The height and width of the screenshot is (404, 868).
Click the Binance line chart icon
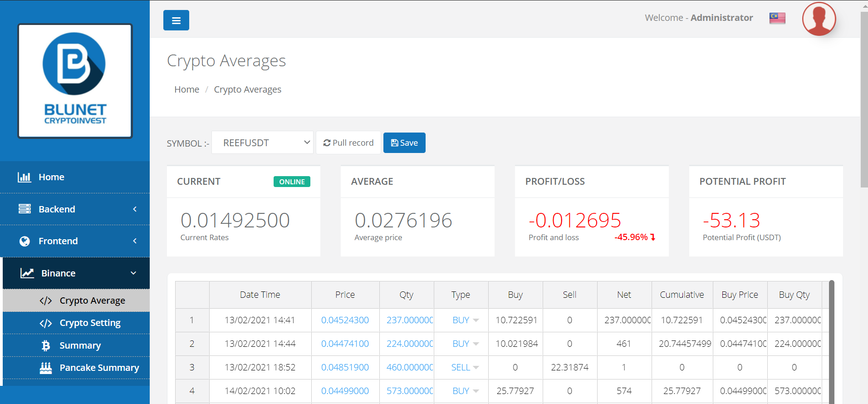click(x=27, y=273)
